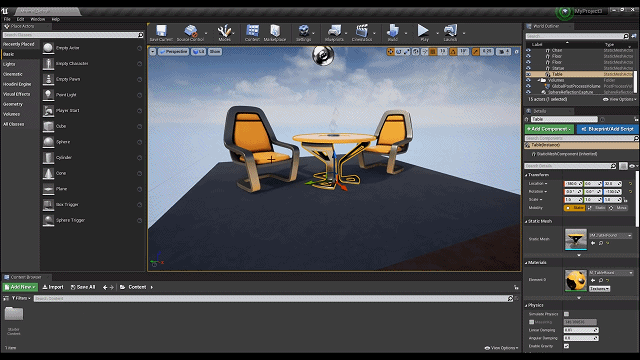Click the Play button in the toolbar
The width and height of the screenshot is (640, 360).
pos(424,33)
